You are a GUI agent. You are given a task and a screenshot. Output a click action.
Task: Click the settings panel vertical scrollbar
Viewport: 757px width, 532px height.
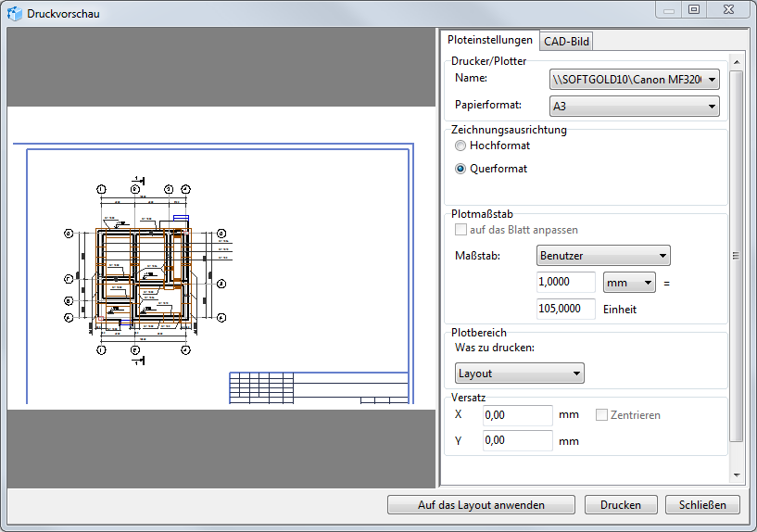click(x=737, y=255)
